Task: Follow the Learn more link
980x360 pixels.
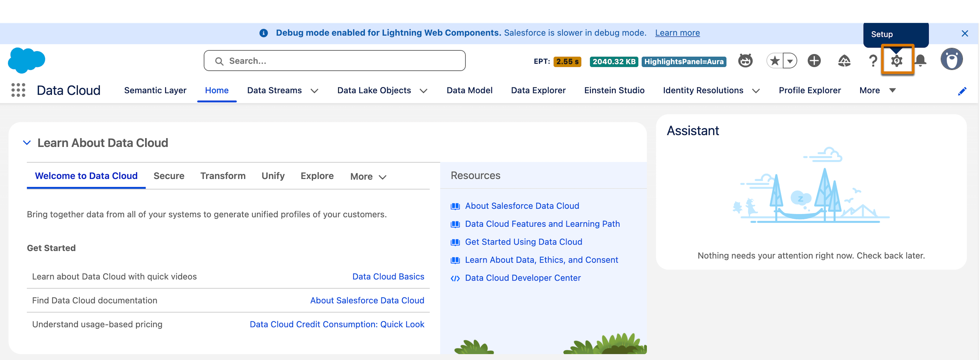Action: (x=677, y=33)
